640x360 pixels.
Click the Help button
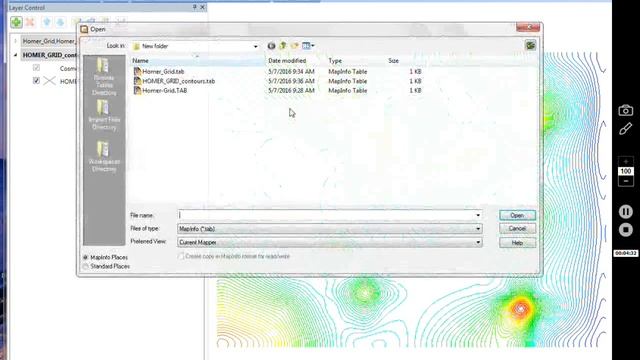[x=517, y=243]
